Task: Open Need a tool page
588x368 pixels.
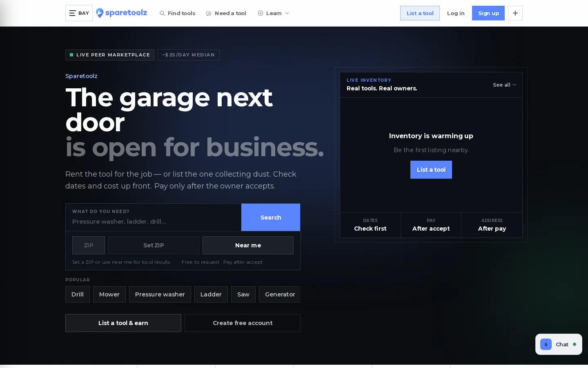Action: 226,13
